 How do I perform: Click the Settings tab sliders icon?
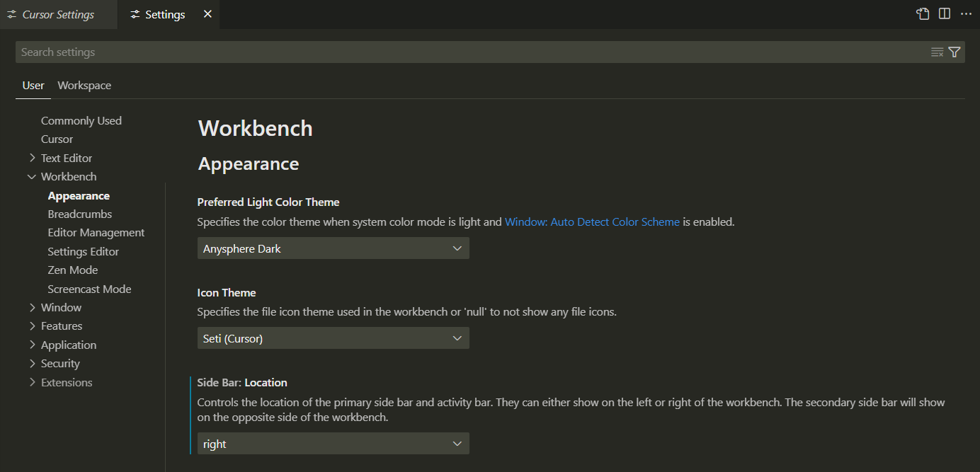tap(135, 15)
